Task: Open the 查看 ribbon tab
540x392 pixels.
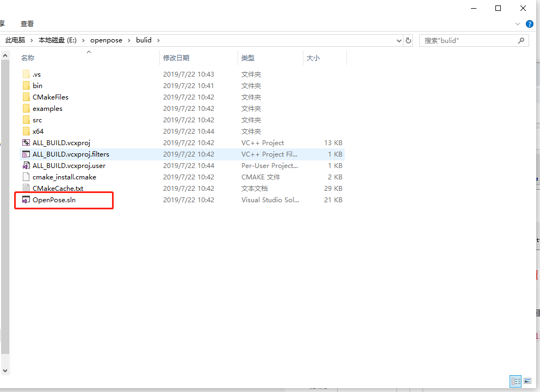Action: click(27, 23)
